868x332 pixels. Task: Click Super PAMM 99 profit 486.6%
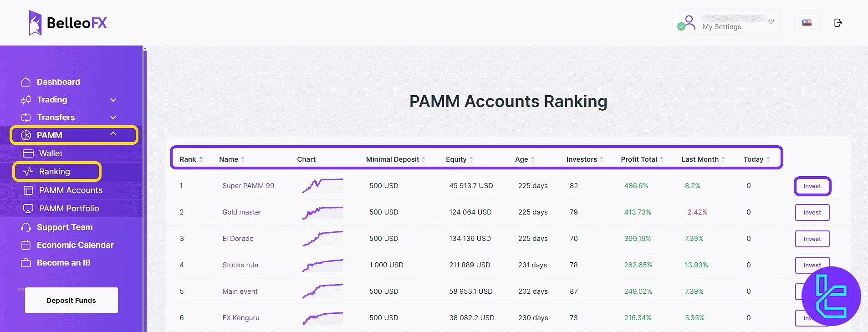(x=636, y=186)
